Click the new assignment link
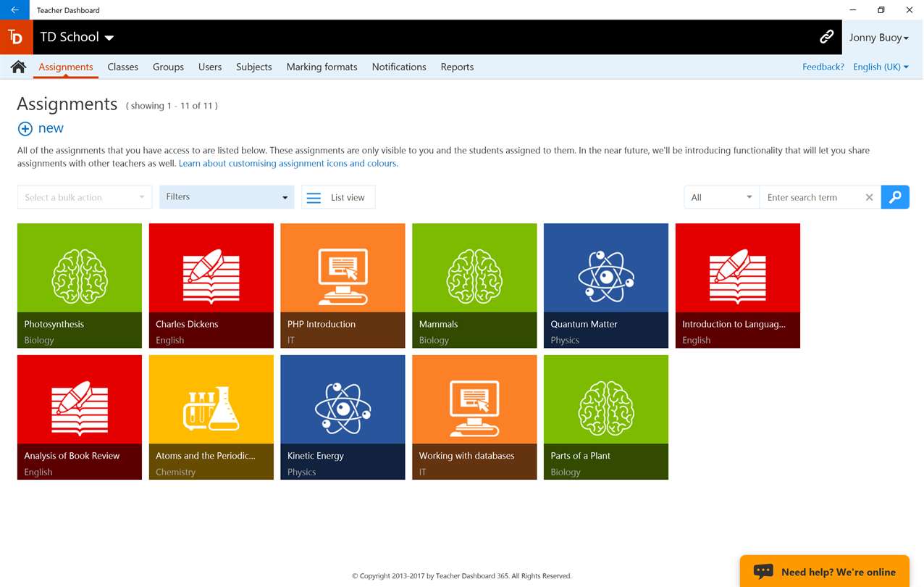The height and width of the screenshot is (587, 924). coord(51,128)
